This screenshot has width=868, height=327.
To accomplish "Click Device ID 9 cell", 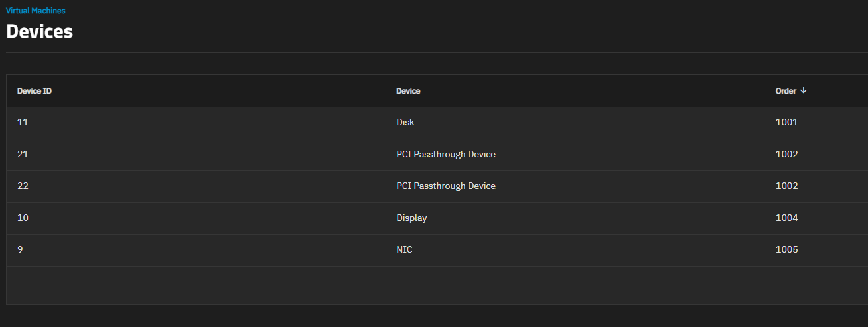I will (20, 249).
